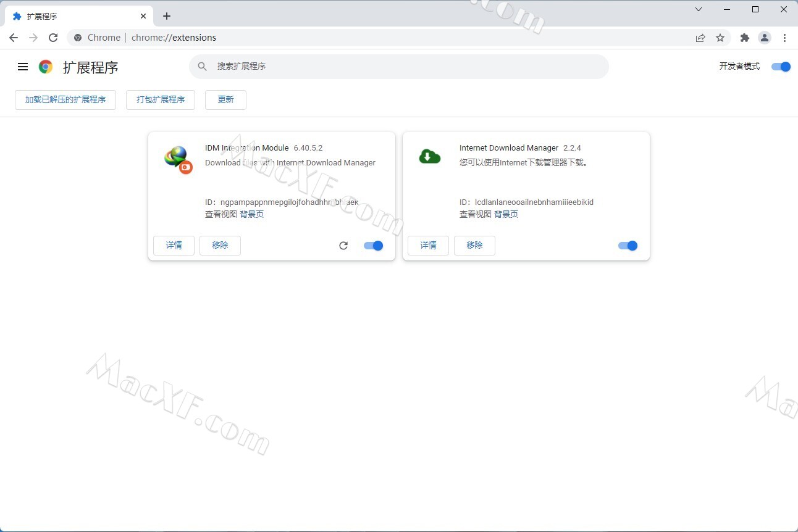Click the Chrome logo beside 扩展程序 title
The height and width of the screenshot is (532, 798).
pyautogui.click(x=46, y=67)
